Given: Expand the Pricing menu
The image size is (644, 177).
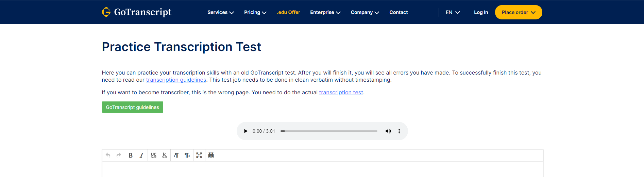Looking at the screenshot, I should coord(255,12).
